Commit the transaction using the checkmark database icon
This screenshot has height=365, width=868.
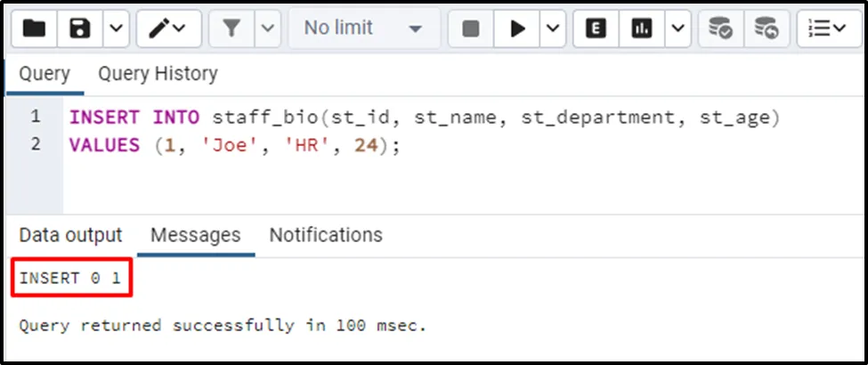tap(719, 29)
